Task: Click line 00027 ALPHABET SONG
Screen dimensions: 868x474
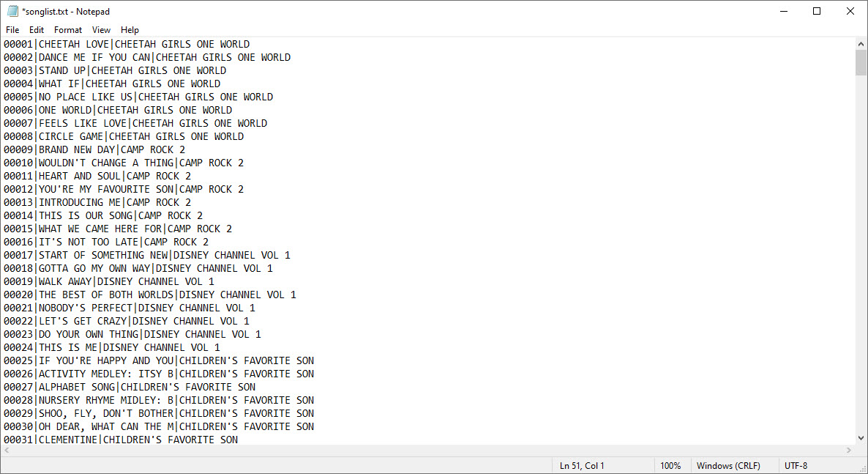Action: [130, 387]
